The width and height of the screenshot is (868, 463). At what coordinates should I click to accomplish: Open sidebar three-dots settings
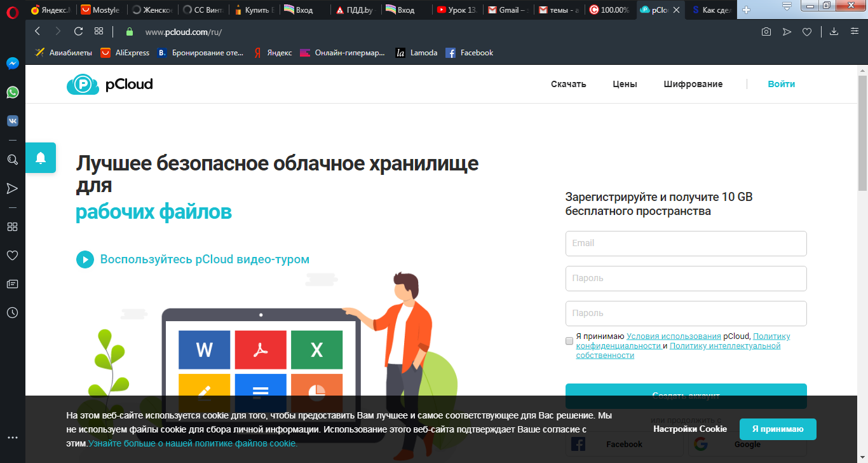tap(12, 438)
